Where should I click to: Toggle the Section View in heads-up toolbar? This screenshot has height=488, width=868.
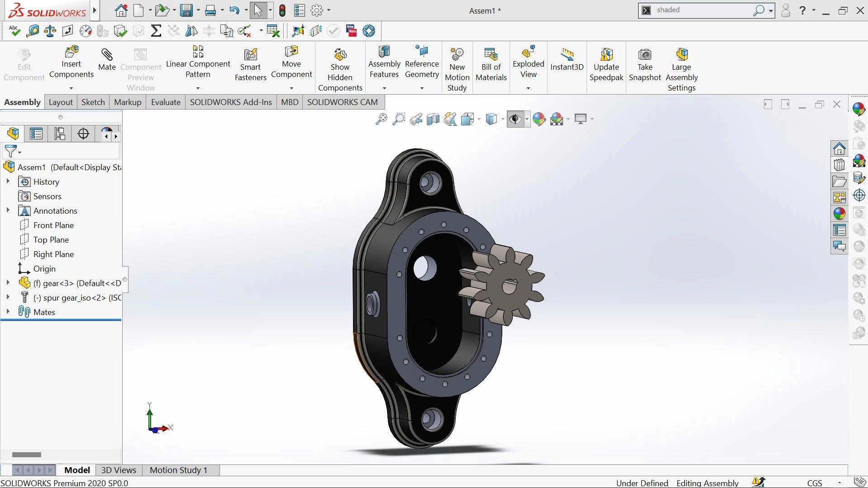(432, 119)
